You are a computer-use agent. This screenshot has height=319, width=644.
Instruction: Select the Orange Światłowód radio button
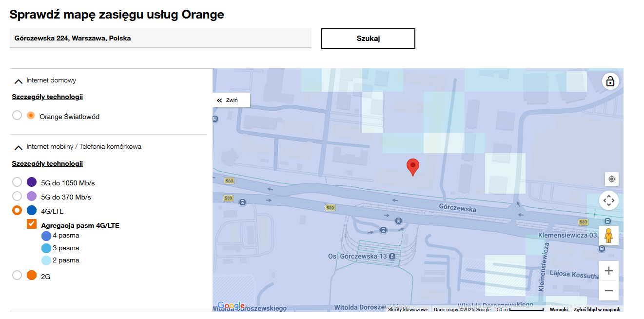pos(17,116)
